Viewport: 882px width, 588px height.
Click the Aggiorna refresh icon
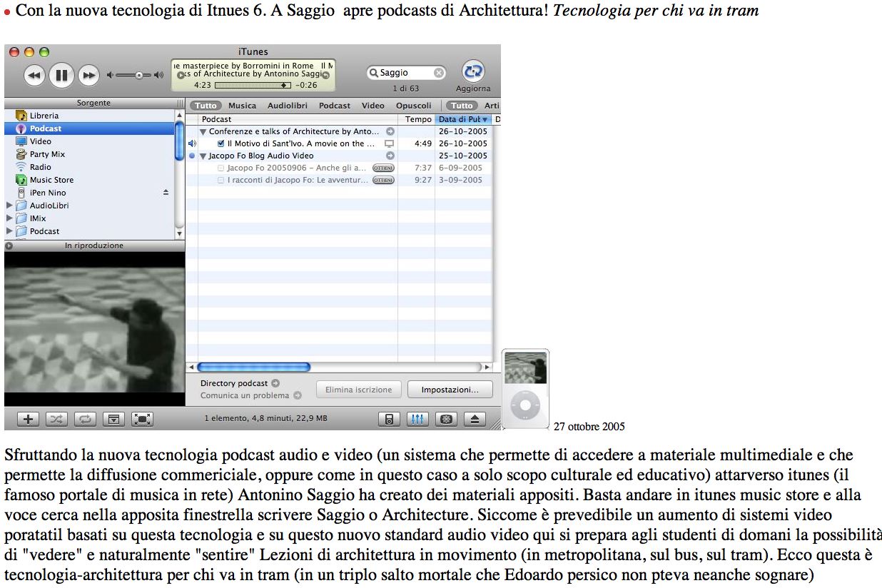[472, 71]
